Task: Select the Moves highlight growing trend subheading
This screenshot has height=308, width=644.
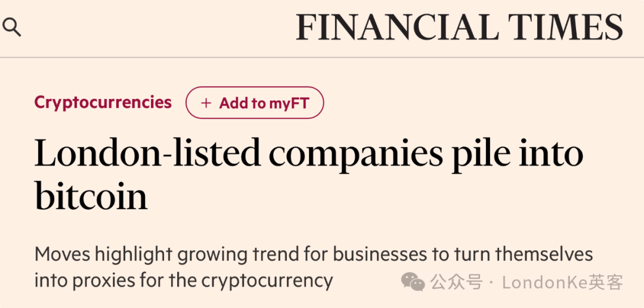Action: click(314, 267)
